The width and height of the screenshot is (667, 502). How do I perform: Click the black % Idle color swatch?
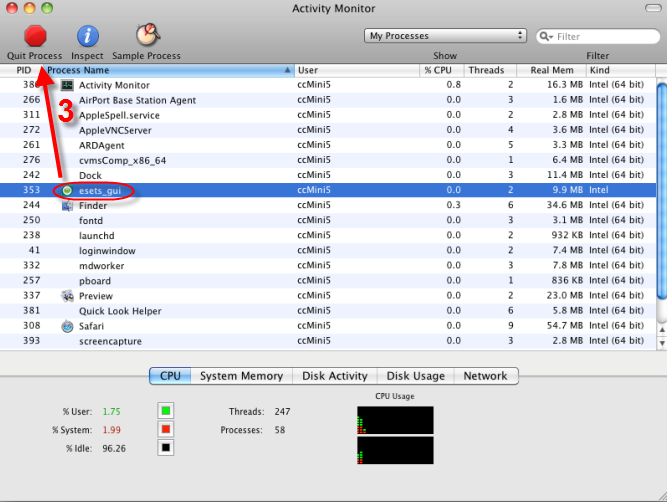point(166,448)
